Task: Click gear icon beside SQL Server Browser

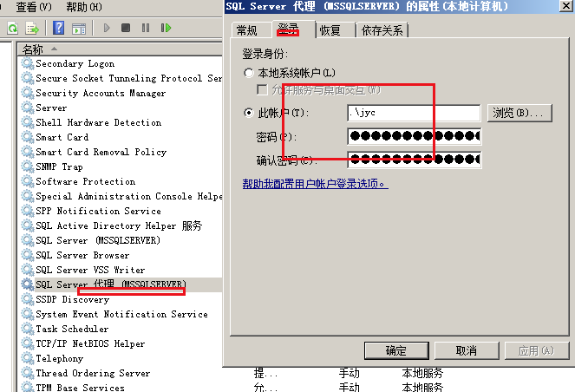Action: click(28, 255)
